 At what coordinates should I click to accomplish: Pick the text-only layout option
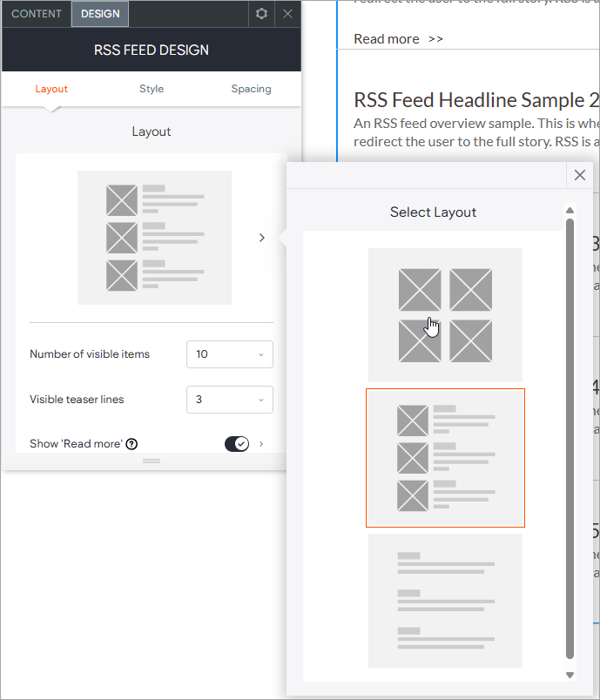(445, 600)
